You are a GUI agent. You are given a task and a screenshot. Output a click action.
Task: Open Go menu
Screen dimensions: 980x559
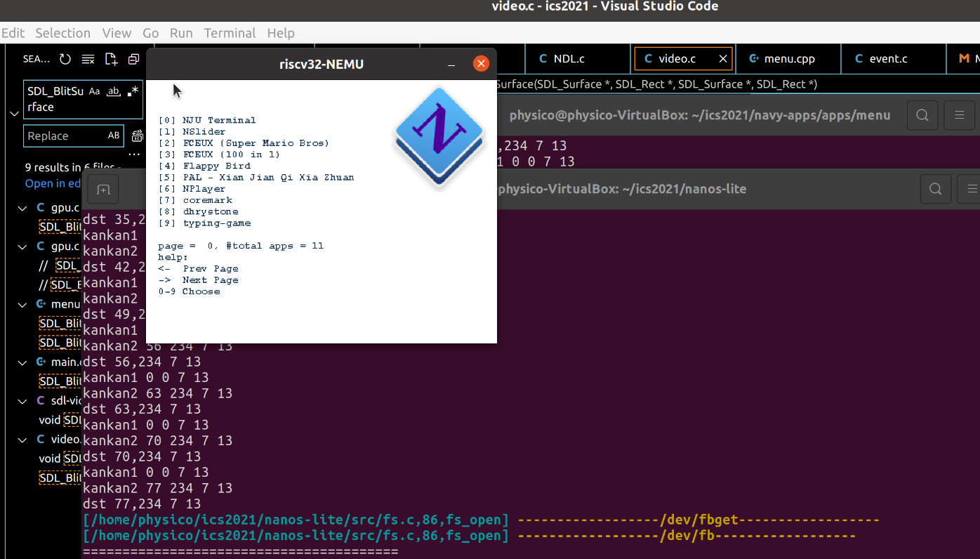(x=151, y=33)
